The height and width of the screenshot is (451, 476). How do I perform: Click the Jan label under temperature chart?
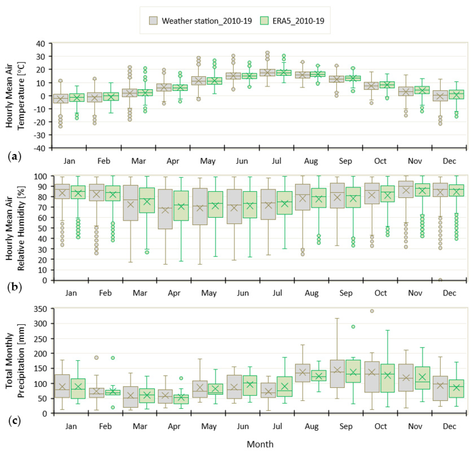pyautogui.click(x=69, y=161)
